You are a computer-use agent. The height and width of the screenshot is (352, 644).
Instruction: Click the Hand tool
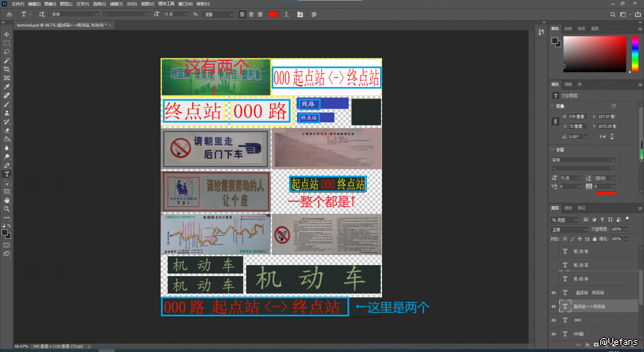[7, 200]
